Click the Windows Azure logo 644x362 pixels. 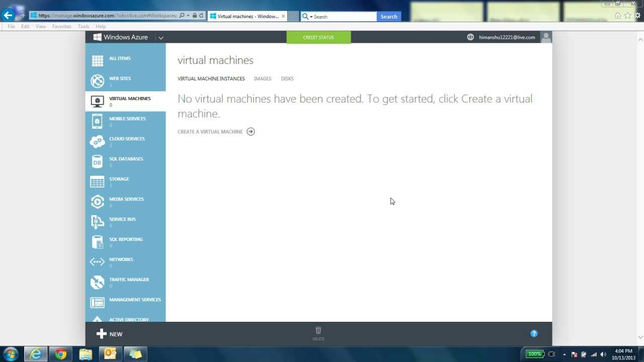120,37
